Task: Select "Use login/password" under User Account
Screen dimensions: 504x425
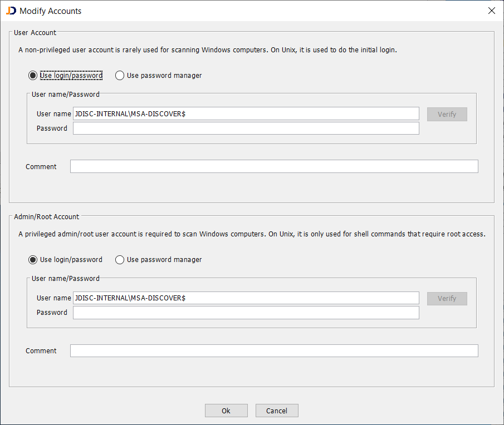Action: (x=33, y=75)
